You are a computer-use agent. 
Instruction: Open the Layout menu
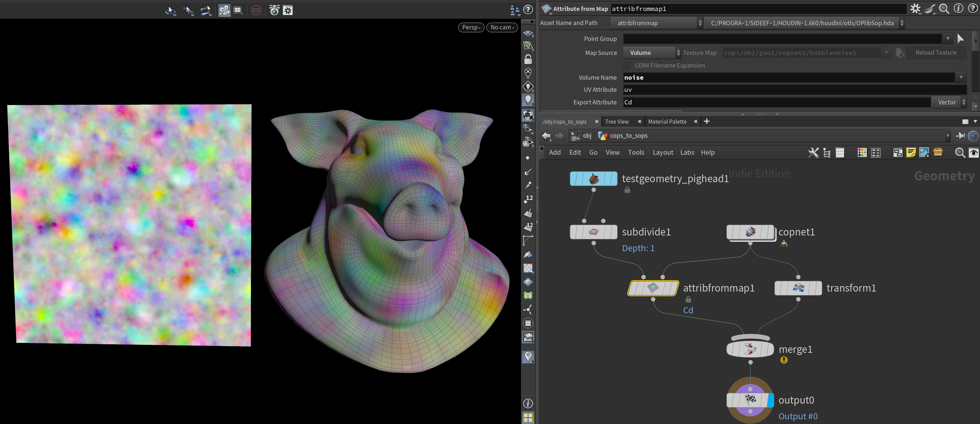662,153
